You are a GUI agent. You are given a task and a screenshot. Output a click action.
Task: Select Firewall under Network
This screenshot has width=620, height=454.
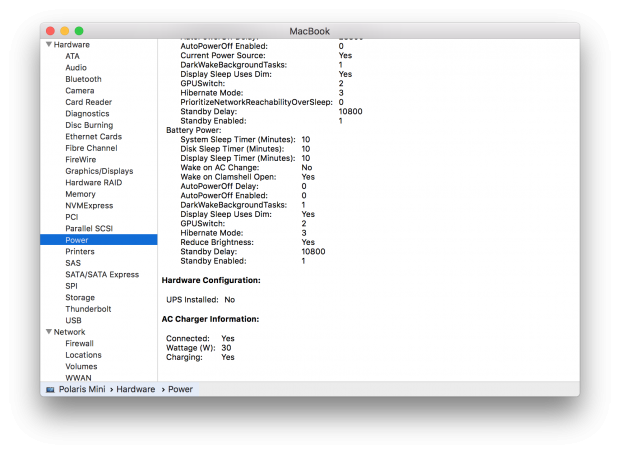click(79, 343)
